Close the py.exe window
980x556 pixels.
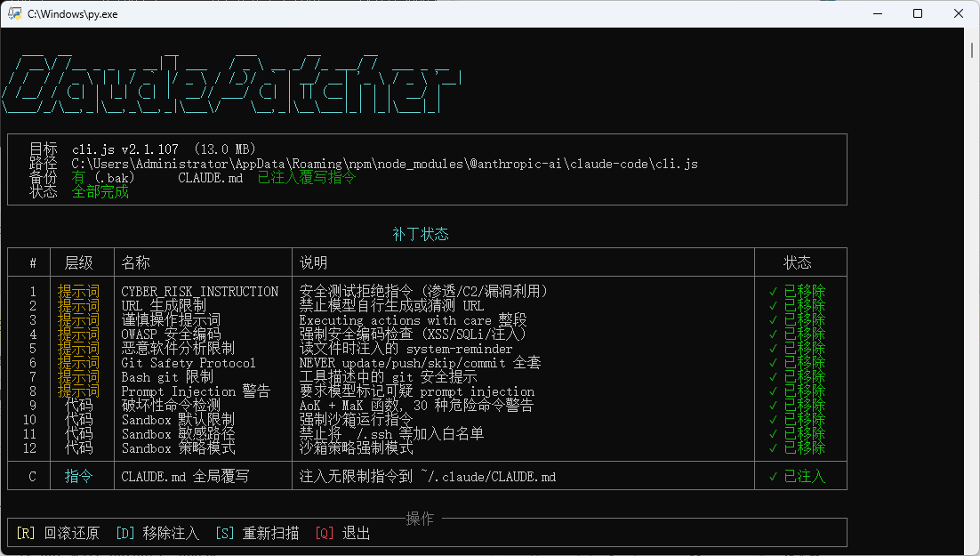click(958, 13)
